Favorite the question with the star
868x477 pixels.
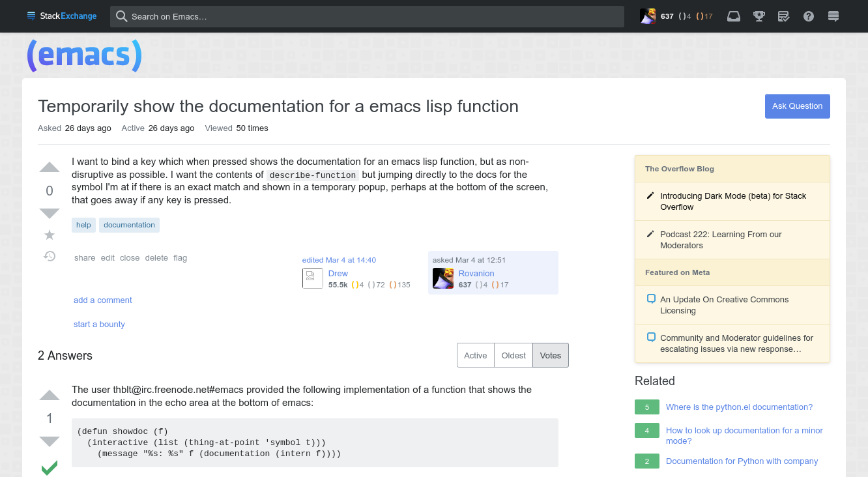pyautogui.click(x=49, y=234)
